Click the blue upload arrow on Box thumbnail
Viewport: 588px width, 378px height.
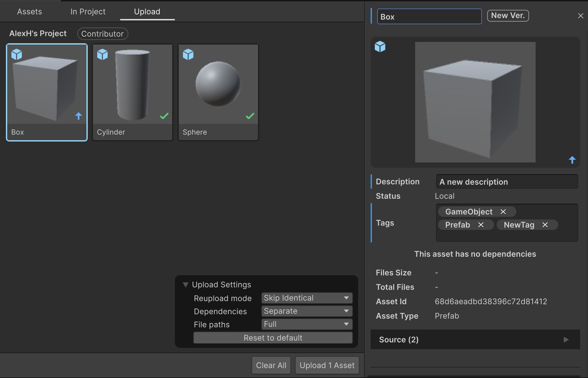pyautogui.click(x=79, y=116)
